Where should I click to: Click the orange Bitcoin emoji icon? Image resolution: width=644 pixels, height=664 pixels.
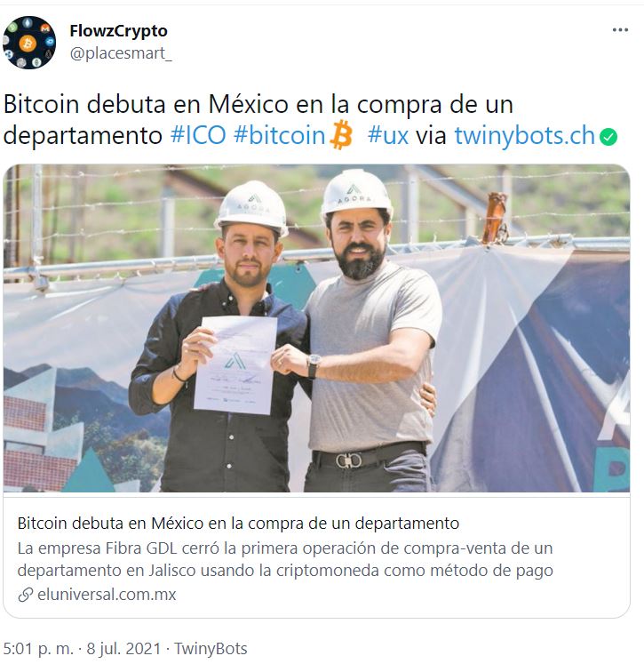click(x=341, y=135)
